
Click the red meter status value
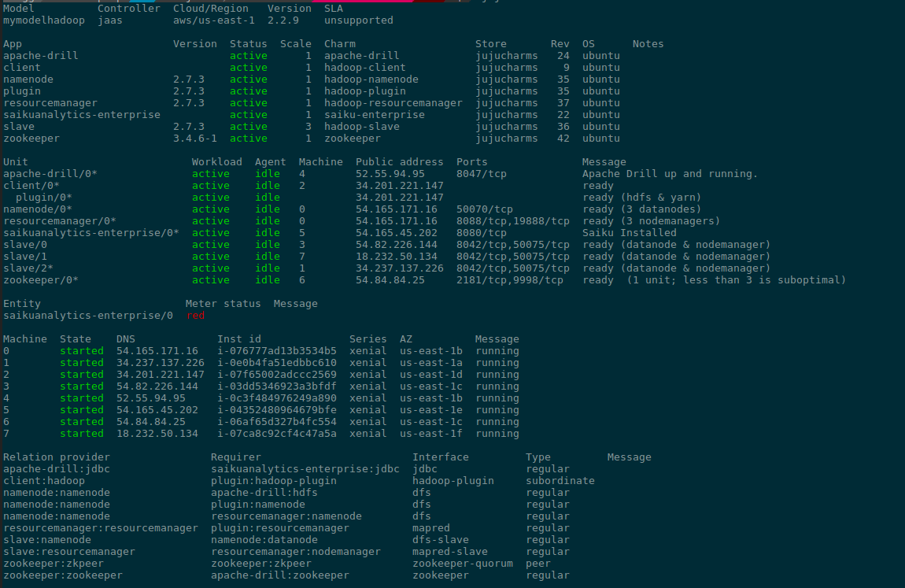pyautogui.click(x=196, y=316)
